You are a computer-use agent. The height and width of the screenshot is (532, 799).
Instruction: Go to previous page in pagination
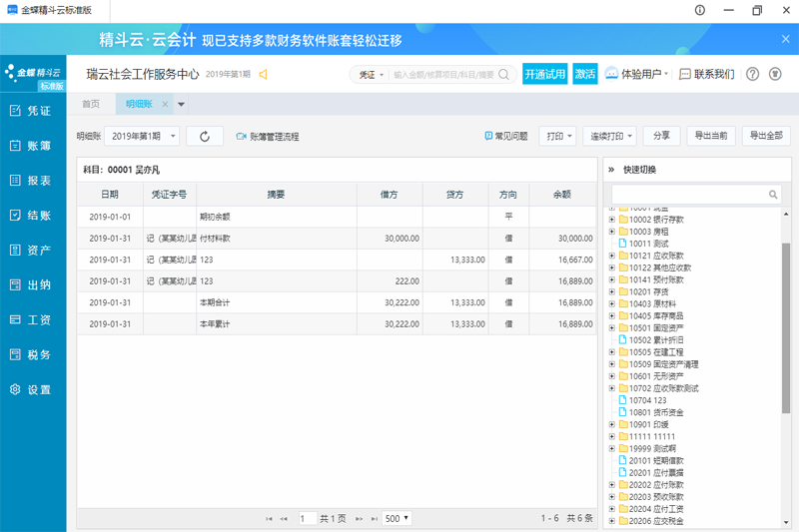coord(284,519)
